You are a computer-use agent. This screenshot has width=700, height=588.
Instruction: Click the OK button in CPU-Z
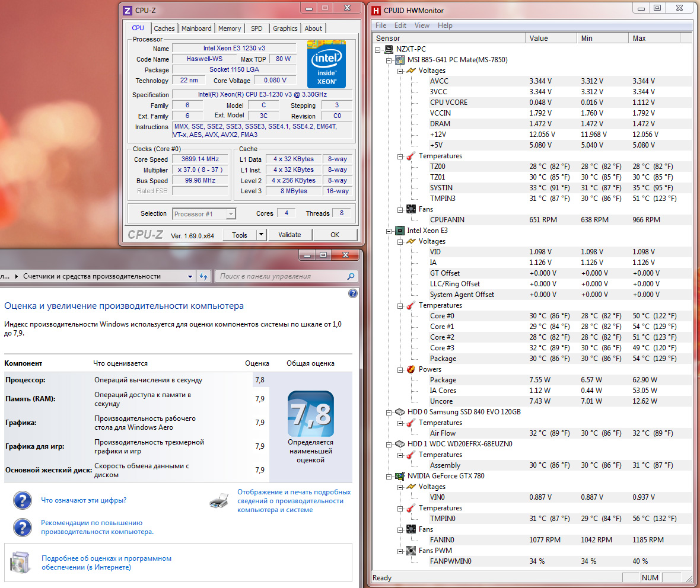[x=335, y=235]
